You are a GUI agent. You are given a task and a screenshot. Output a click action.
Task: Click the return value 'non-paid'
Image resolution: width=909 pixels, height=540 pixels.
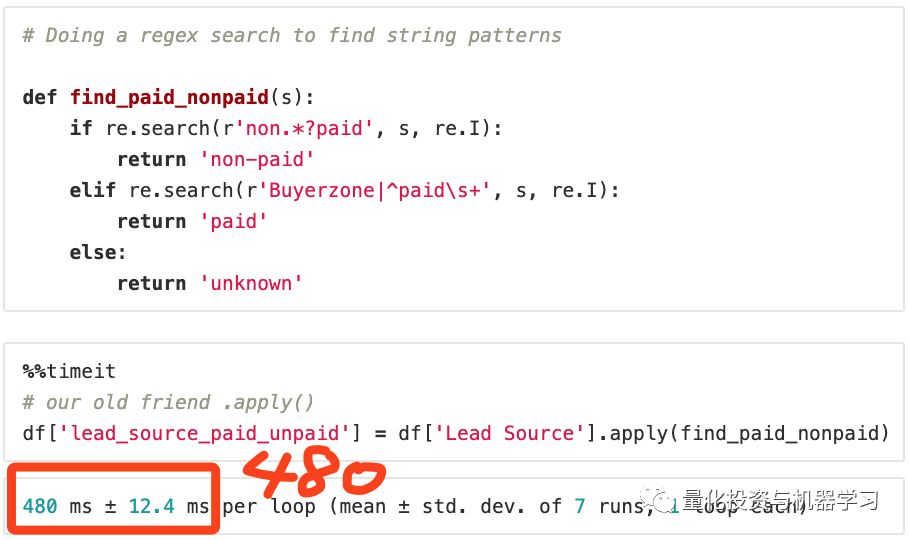257,159
